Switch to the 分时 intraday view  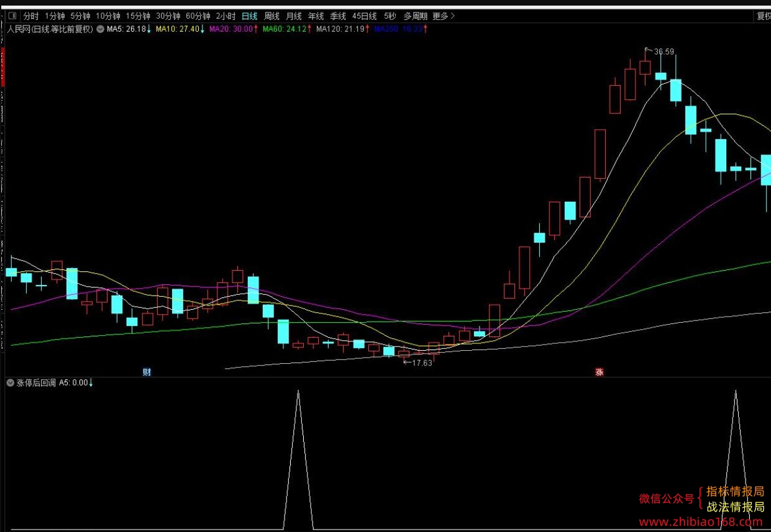(31, 16)
